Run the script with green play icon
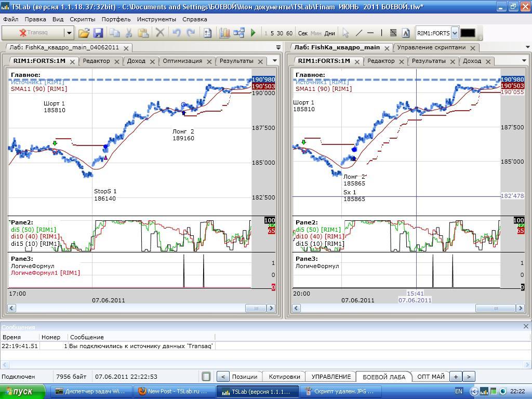The width and height of the screenshot is (532, 399). [253, 33]
